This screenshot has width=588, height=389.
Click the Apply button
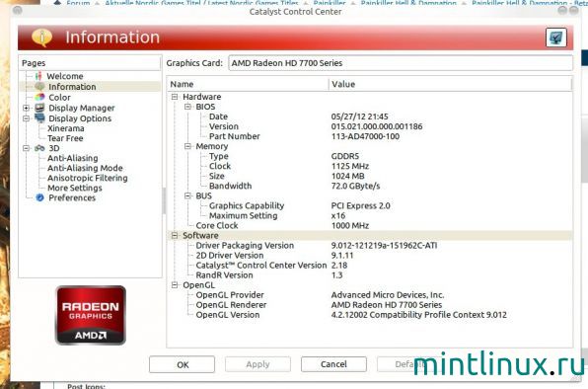[258, 364]
